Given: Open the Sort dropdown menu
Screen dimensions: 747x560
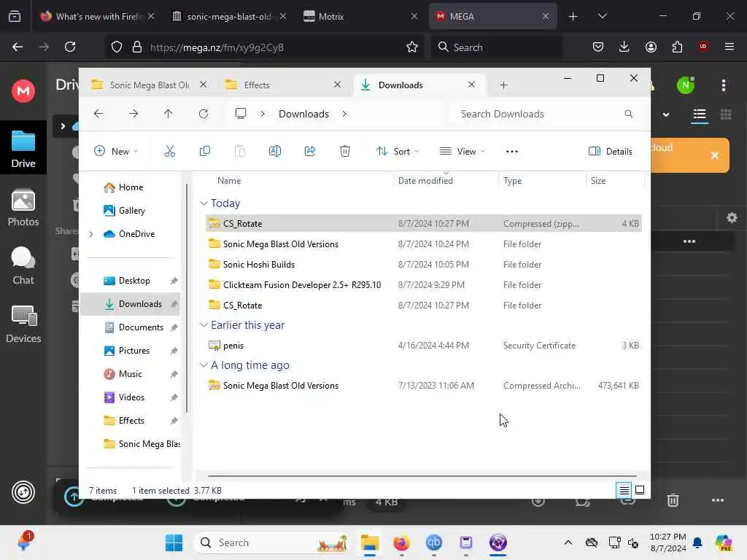Looking at the screenshot, I should coord(398,152).
